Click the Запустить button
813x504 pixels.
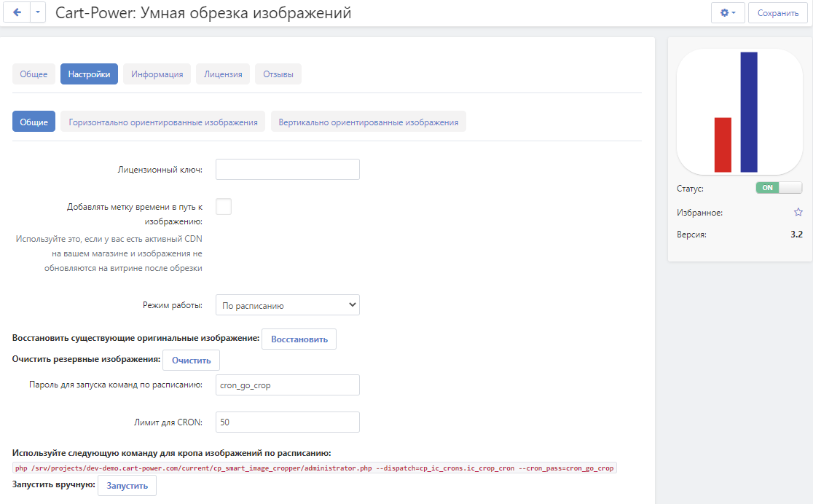coord(127,486)
